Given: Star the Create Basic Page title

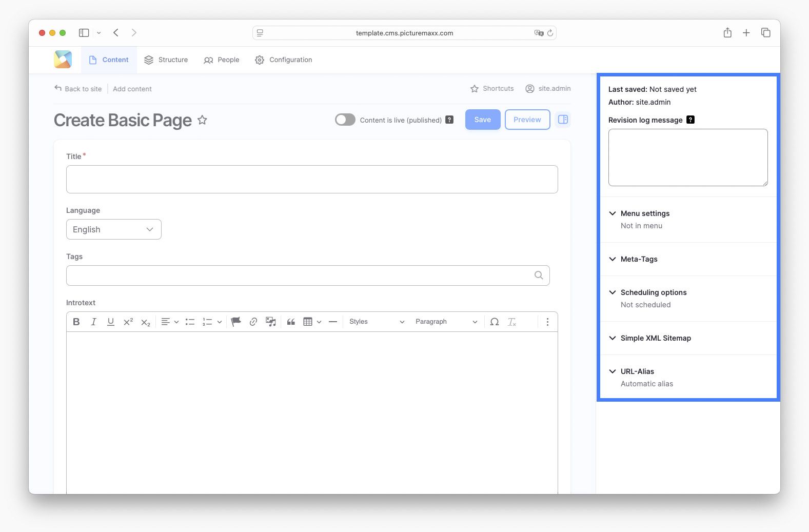Looking at the screenshot, I should pos(202,120).
